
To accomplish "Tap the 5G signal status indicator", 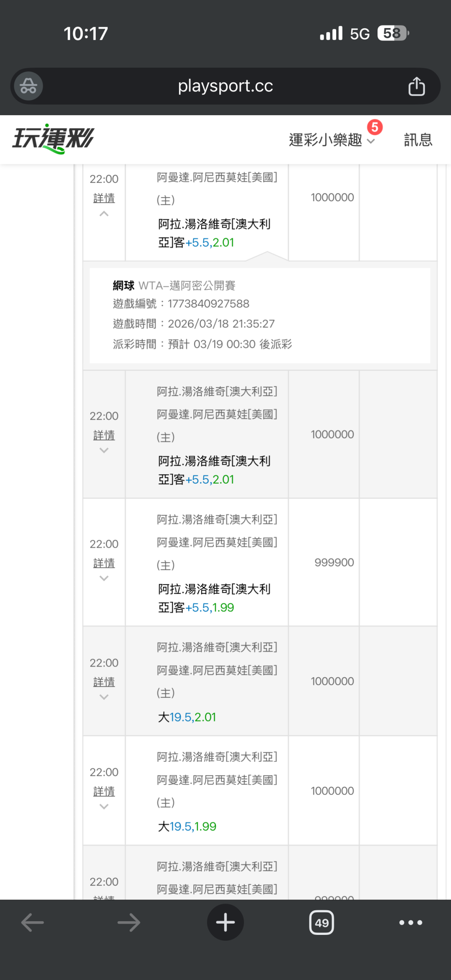I will click(360, 33).
